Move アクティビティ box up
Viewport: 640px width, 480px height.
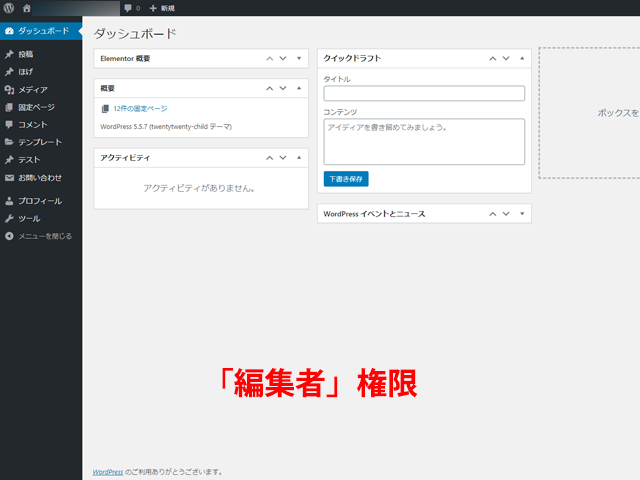tap(269, 158)
